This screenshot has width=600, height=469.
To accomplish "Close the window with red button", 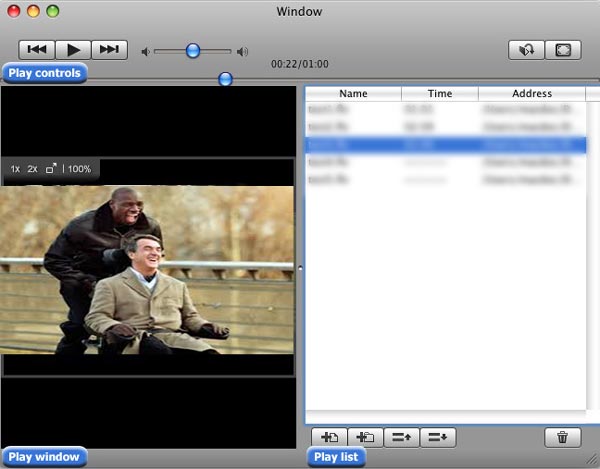I will coord(14,11).
